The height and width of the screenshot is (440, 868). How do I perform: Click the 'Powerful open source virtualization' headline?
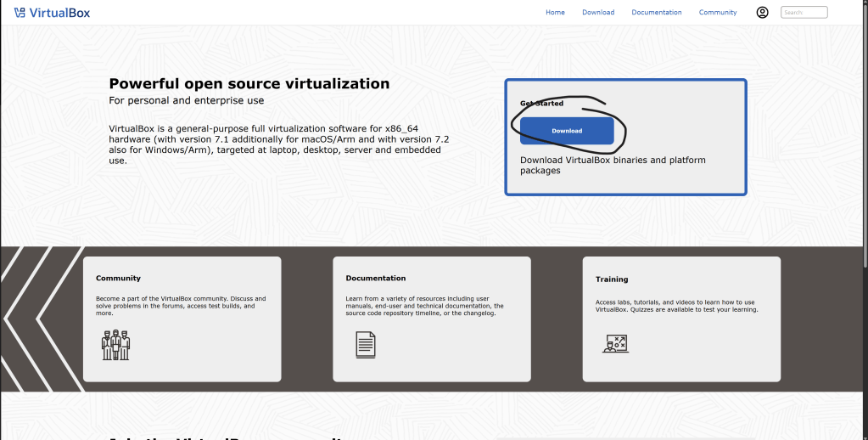tap(249, 83)
